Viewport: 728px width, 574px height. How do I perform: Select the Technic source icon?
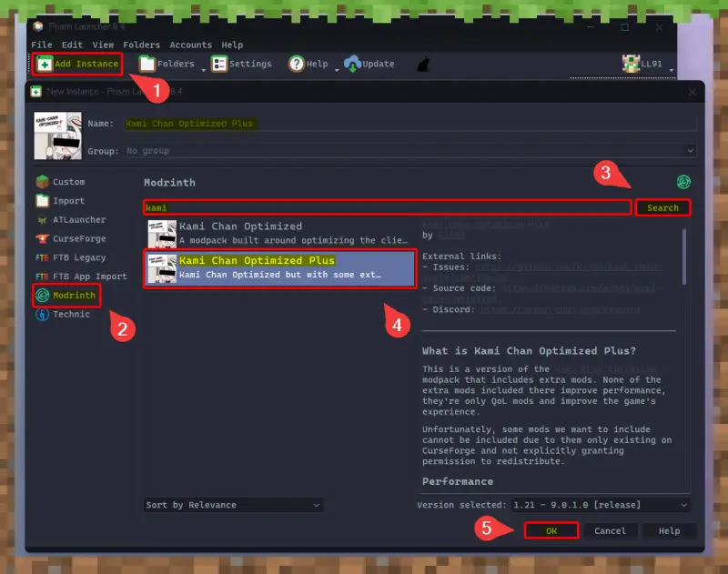pos(44,315)
